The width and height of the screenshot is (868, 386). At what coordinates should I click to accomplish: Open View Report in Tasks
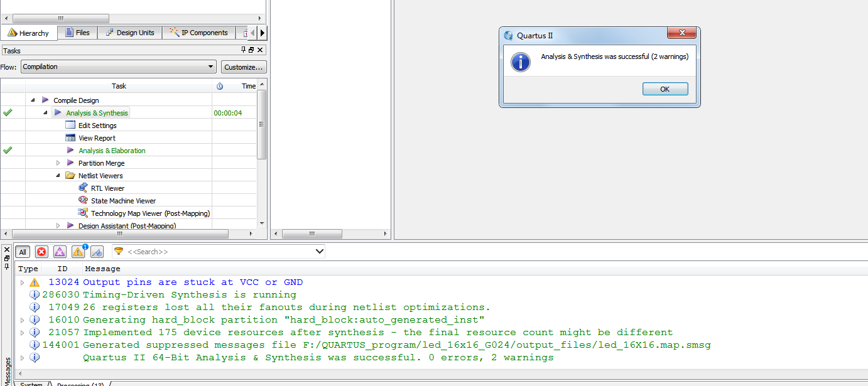point(97,138)
